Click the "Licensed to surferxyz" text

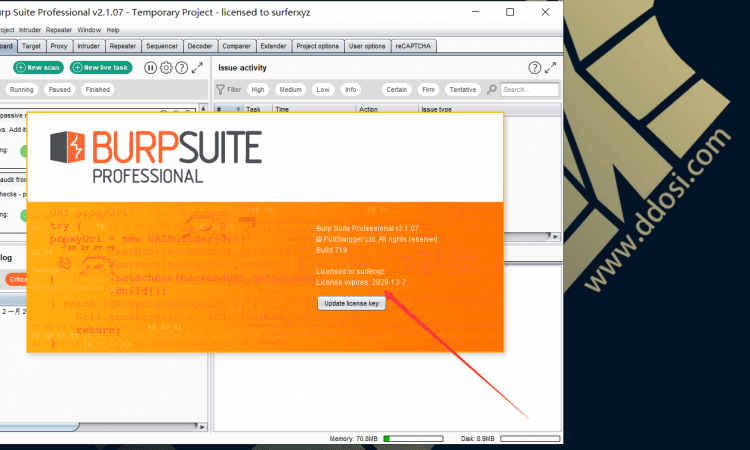click(x=350, y=271)
